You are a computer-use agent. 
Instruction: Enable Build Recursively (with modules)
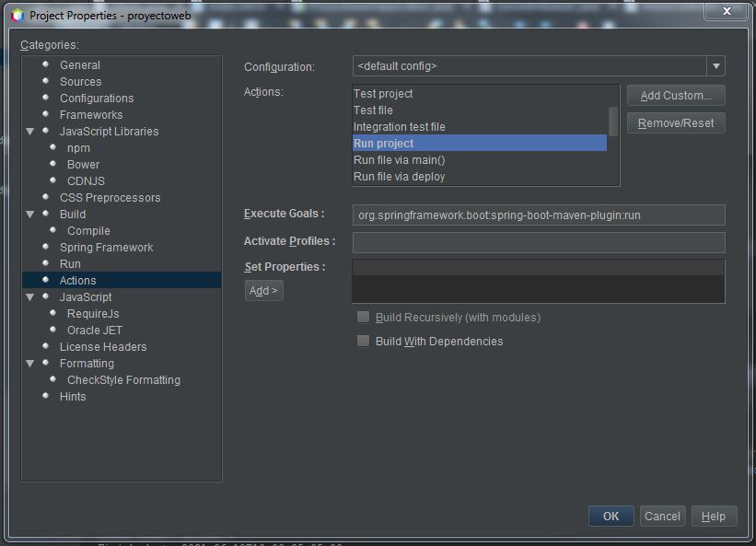(x=363, y=316)
